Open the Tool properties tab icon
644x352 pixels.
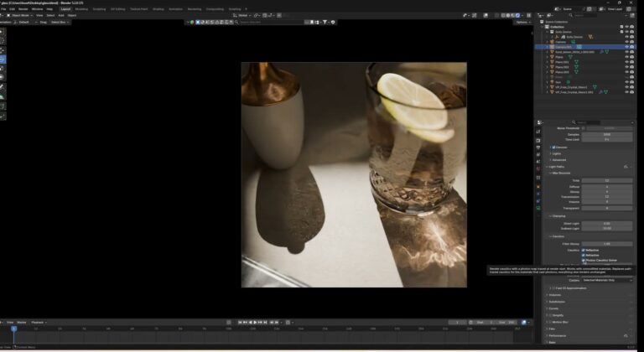pos(538,132)
